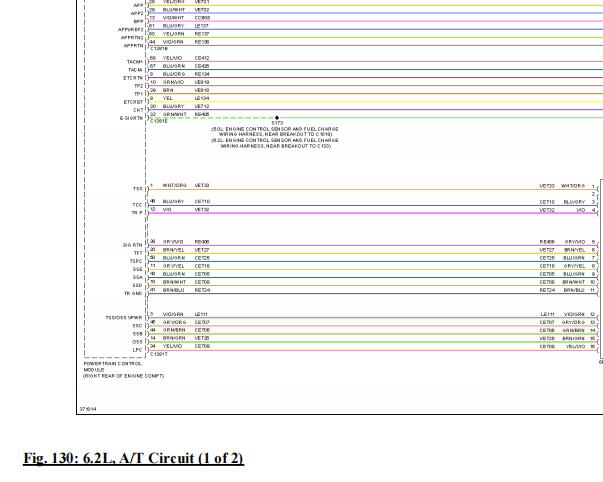Select the "(RIGHT REAR OF ENGINE COMPT)" note
603x482 pixels.
click(x=123, y=376)
